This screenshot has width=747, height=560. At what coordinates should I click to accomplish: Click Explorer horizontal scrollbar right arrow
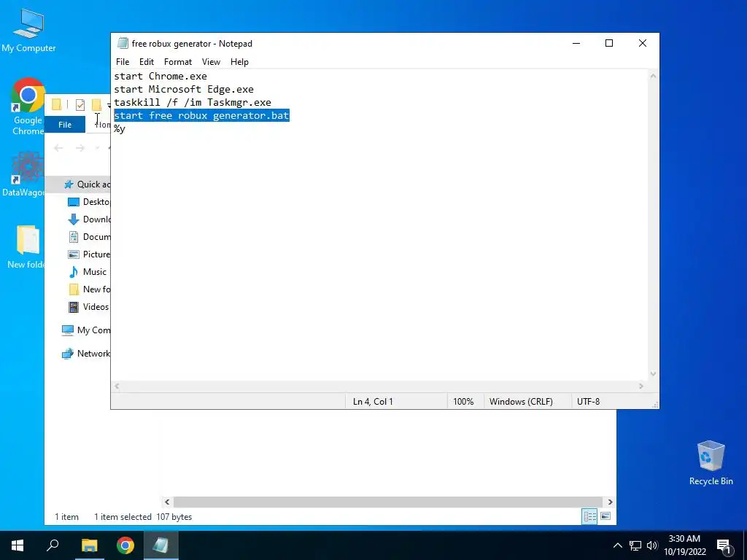(x=611, y=502)
